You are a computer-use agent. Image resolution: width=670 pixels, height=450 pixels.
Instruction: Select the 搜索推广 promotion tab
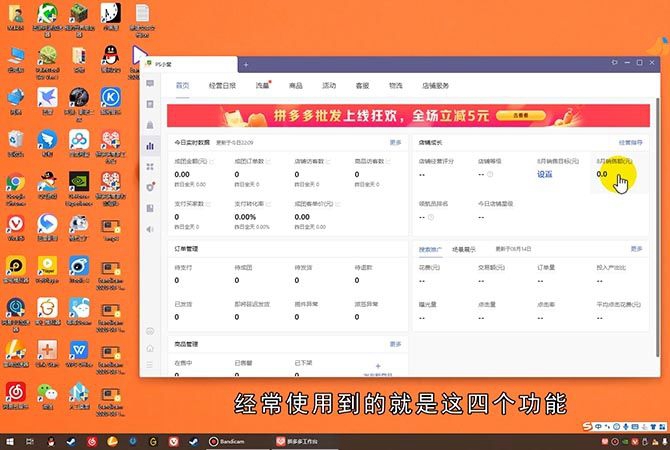point(430,249)
